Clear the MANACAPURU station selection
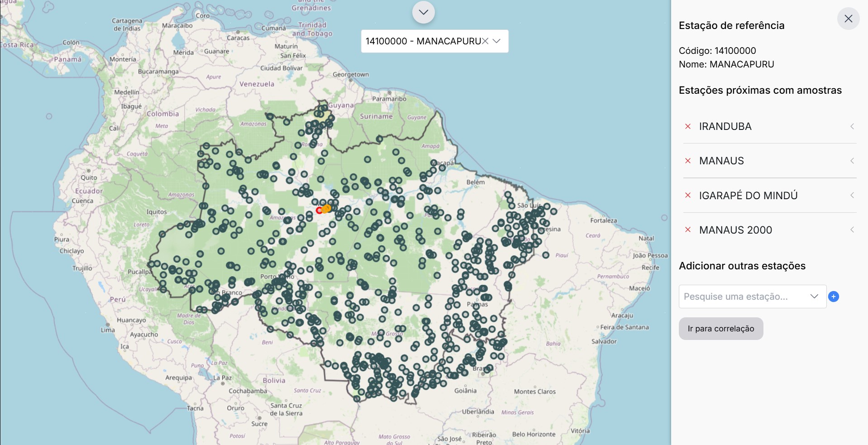 click(485, 41)
